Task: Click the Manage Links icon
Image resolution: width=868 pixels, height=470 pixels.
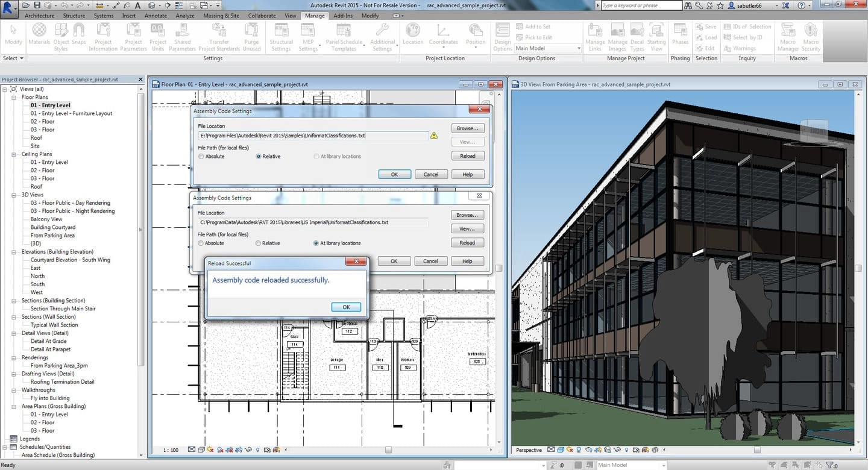Action: click(x=595, y=36)
